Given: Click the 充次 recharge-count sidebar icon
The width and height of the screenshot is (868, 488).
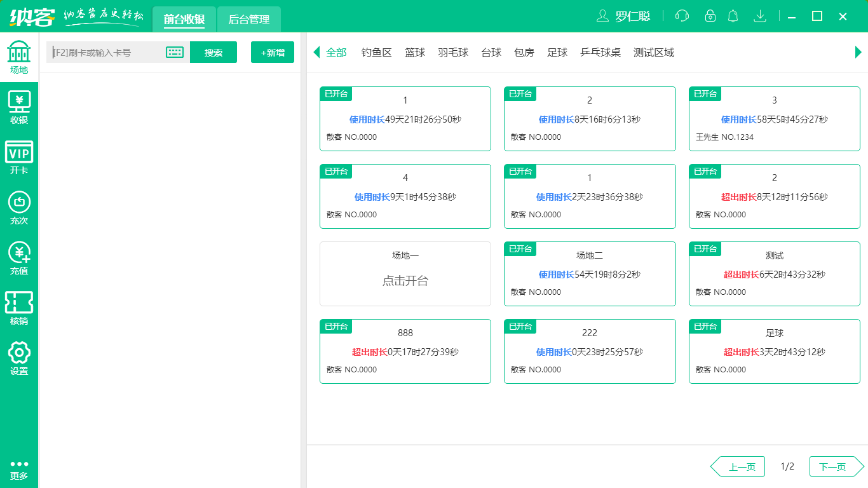Looking at the screenshot, I should (x=19, y=205).
